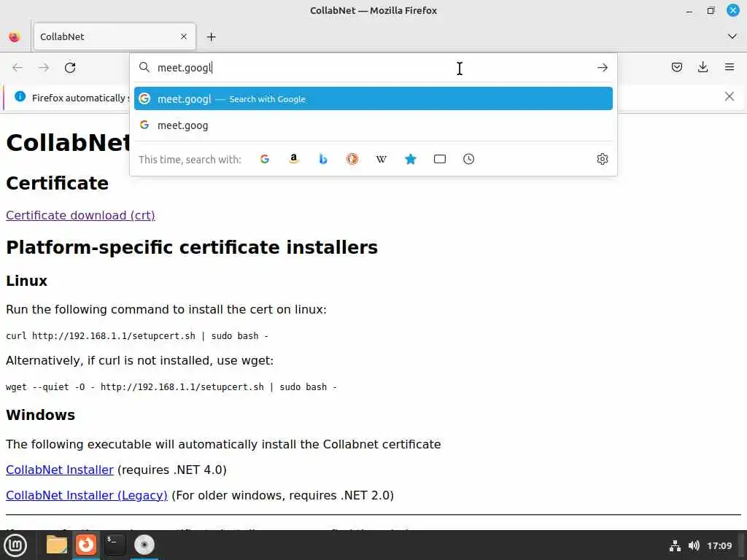Open the volume tray control
Viewport: 747px width, 560px height.
(x=694, y=545)
